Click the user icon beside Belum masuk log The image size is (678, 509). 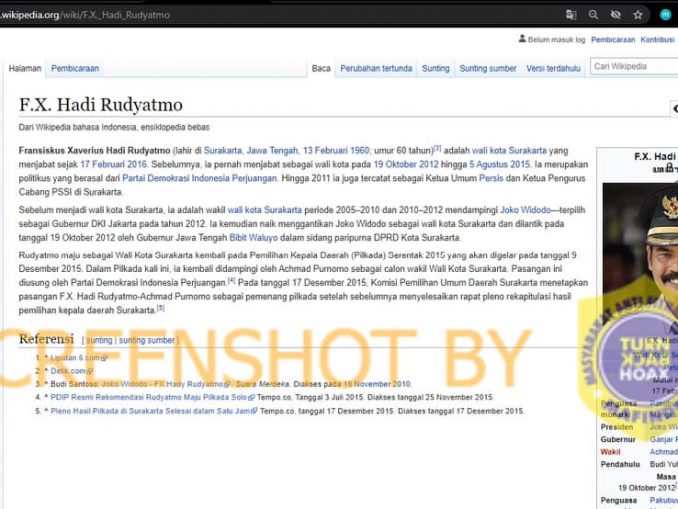522,39
